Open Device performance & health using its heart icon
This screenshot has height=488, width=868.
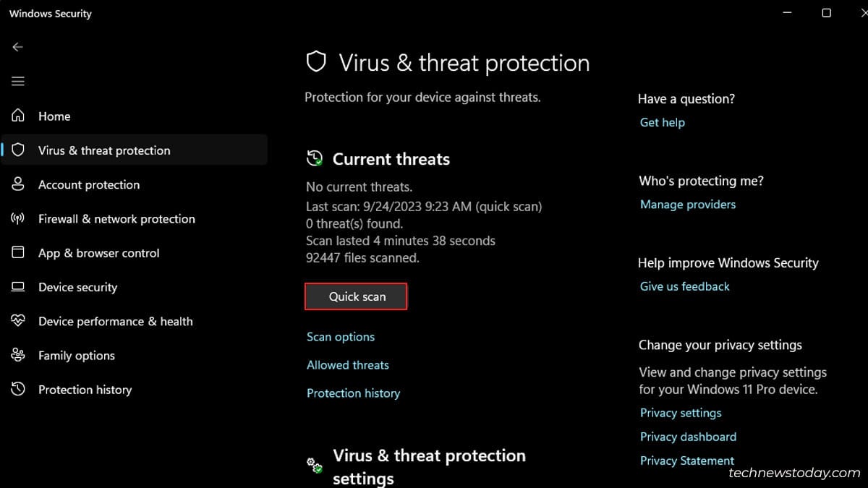[17, 321]
